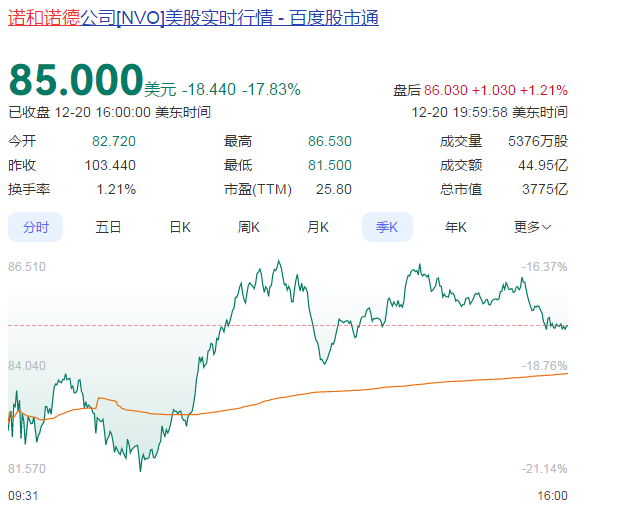Screen dimensions: 639x510
Task: Click the 今开 value 82.720
Action: click(x=114, y=141)
